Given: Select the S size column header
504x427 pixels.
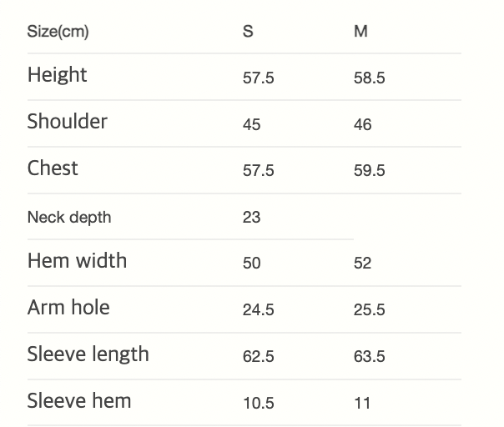Looking at the screenshot, I should (248, 32).
